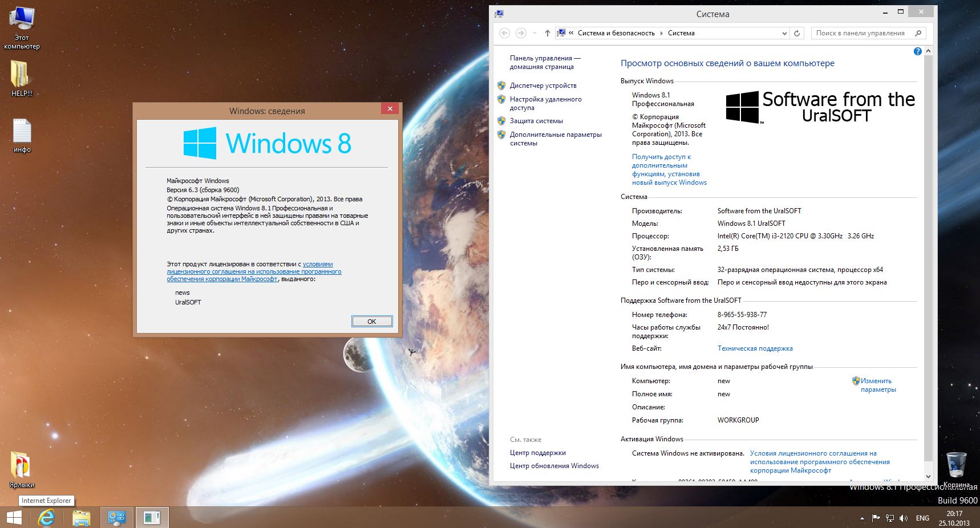Open the Windows Start button

click(x=14, y=517)
